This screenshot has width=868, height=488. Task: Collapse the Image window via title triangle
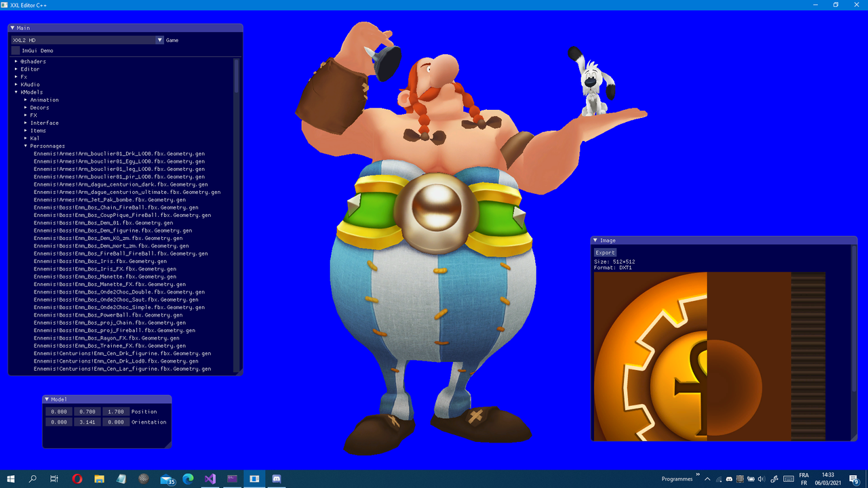tap(595, 240)
